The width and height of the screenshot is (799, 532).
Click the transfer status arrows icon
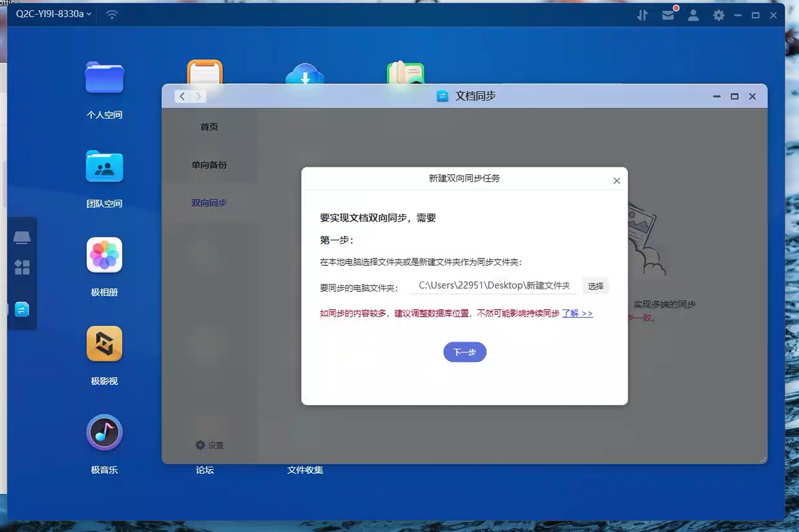[643, 15]
